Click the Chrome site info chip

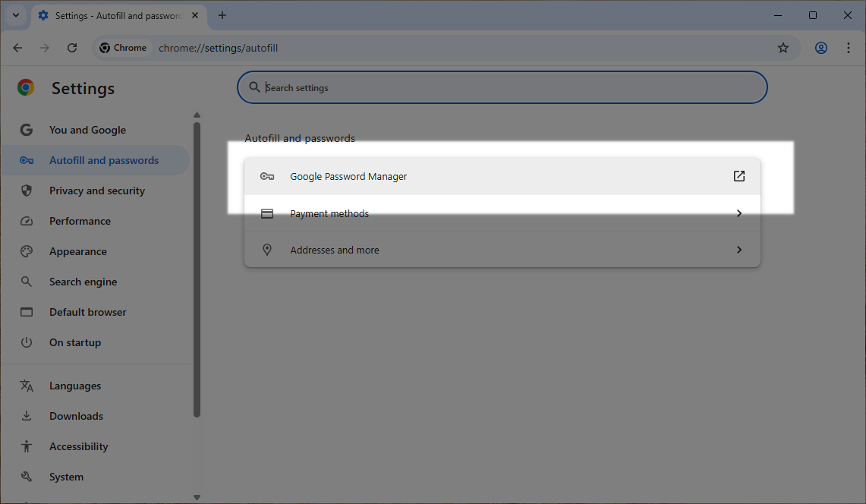point(123,48)
